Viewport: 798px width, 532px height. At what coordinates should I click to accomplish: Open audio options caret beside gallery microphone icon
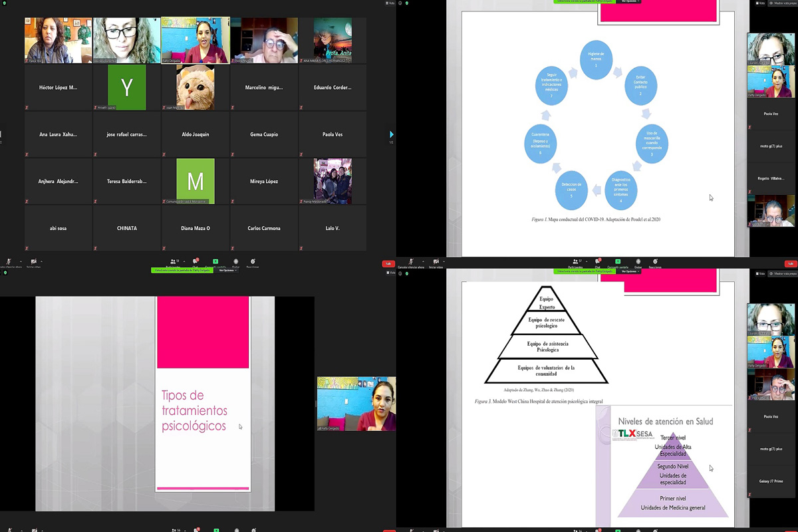[x=20, y=261]
